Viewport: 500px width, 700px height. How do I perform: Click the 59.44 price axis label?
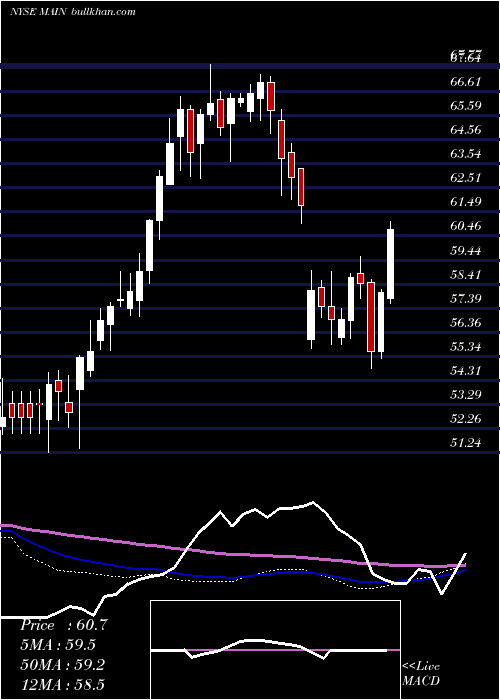(x=466, y=250)
